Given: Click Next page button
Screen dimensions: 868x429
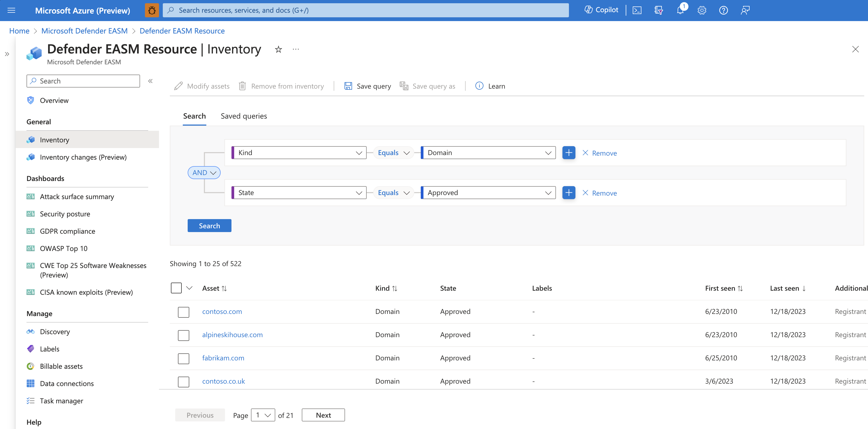Looking at the screenshot, I should [x=323, y=415].
